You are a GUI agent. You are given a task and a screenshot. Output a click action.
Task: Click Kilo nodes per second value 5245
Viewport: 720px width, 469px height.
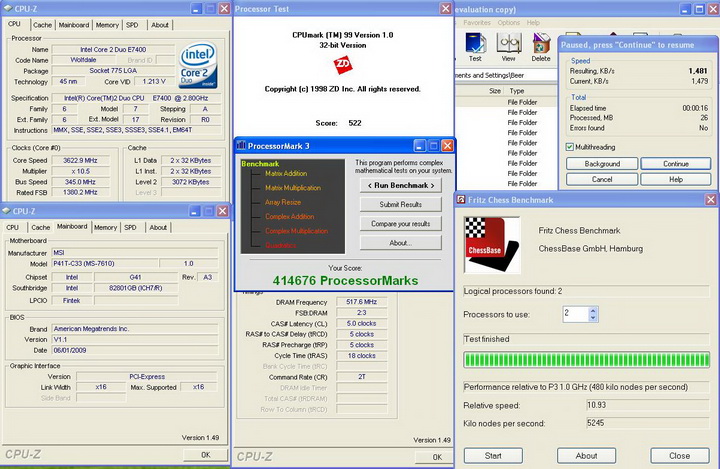(647, 423)
